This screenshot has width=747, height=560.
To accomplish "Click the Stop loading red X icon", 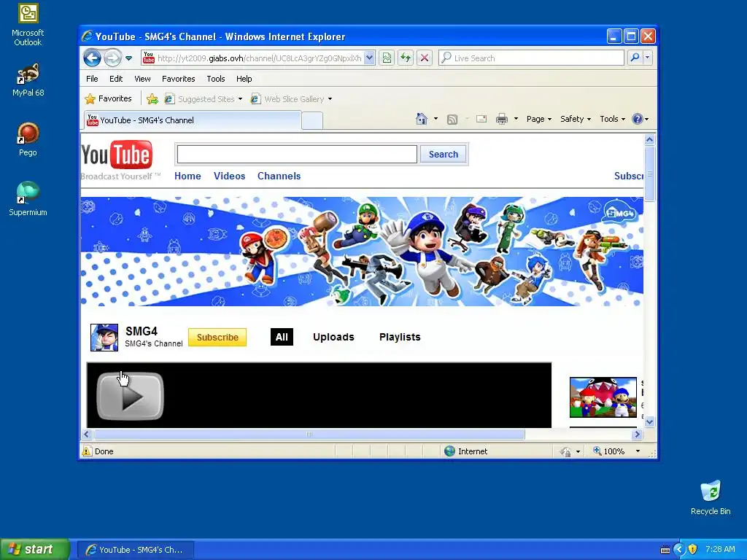I will [424, 58].
